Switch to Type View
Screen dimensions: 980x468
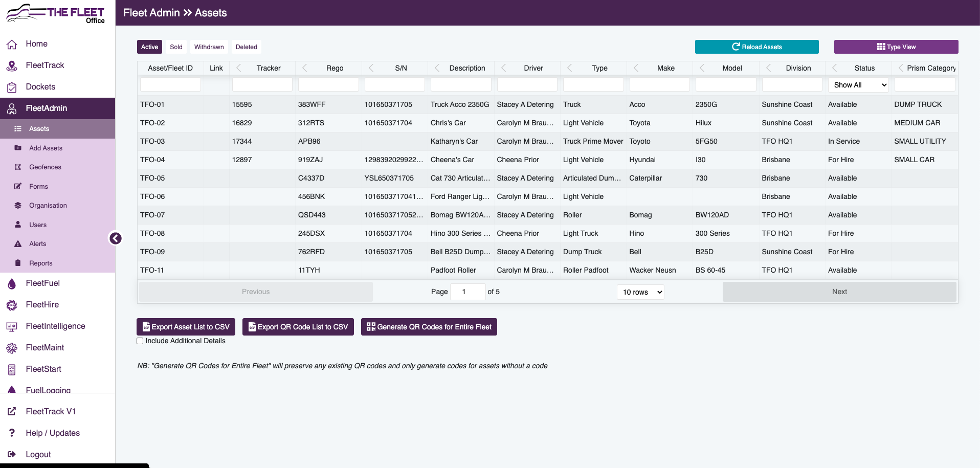[896, 47]
